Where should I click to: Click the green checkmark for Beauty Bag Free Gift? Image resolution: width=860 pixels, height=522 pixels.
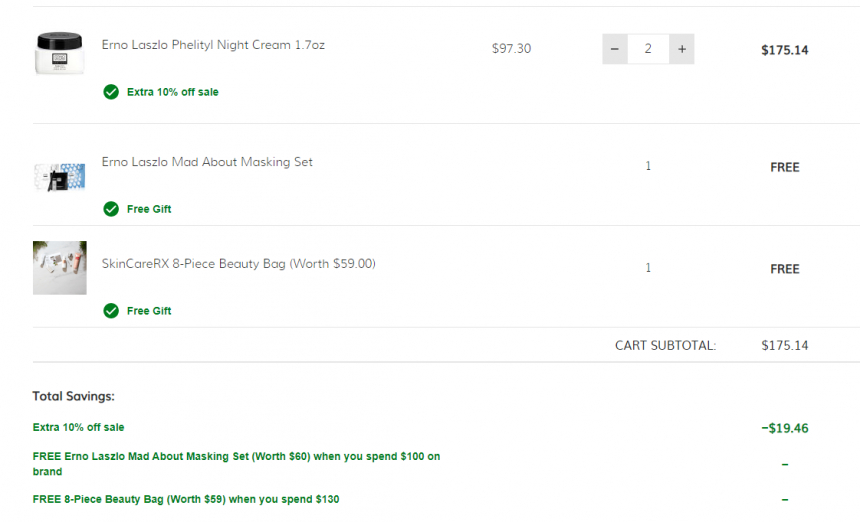click(x=111, y=311)
